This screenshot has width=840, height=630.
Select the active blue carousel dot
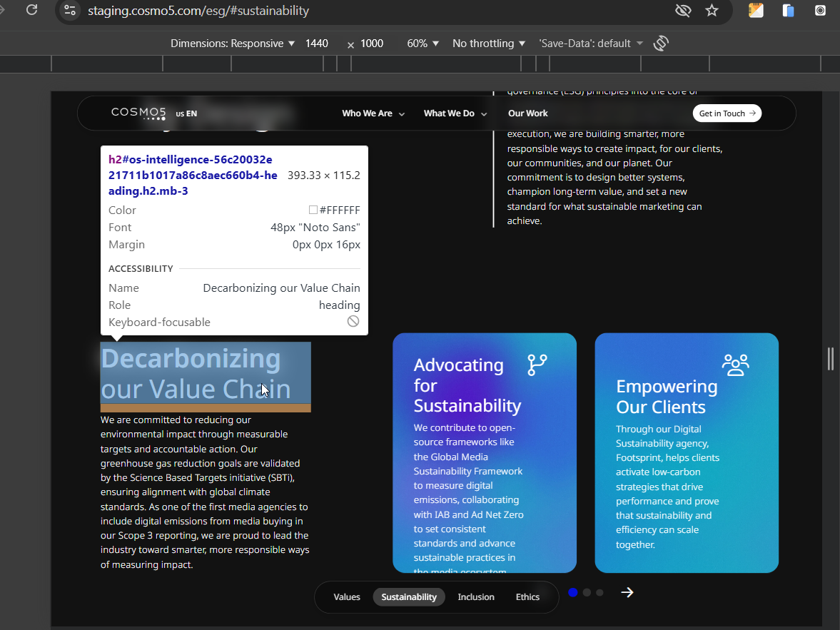click(x=573, y=592)
